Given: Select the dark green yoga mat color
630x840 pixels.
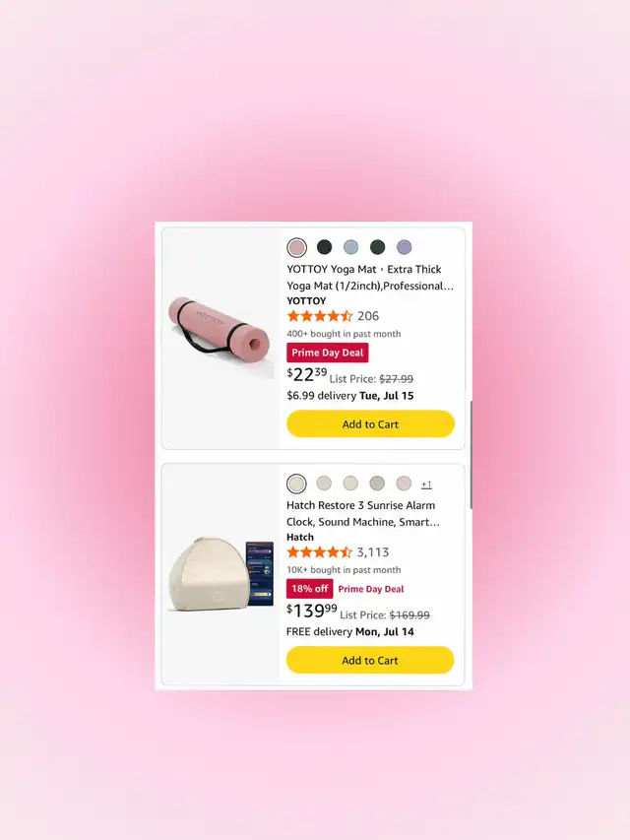Looking at the screenshot, I should click(378, 247).
